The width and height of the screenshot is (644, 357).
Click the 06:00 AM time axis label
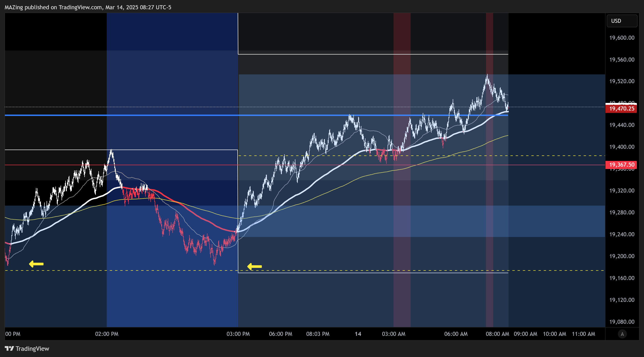coord(456,334)
